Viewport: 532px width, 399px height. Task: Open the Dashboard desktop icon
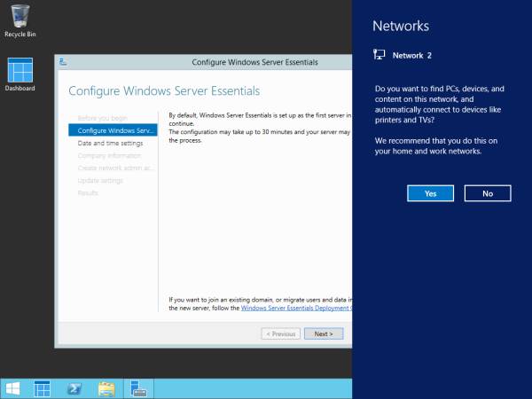coord(20,74)
